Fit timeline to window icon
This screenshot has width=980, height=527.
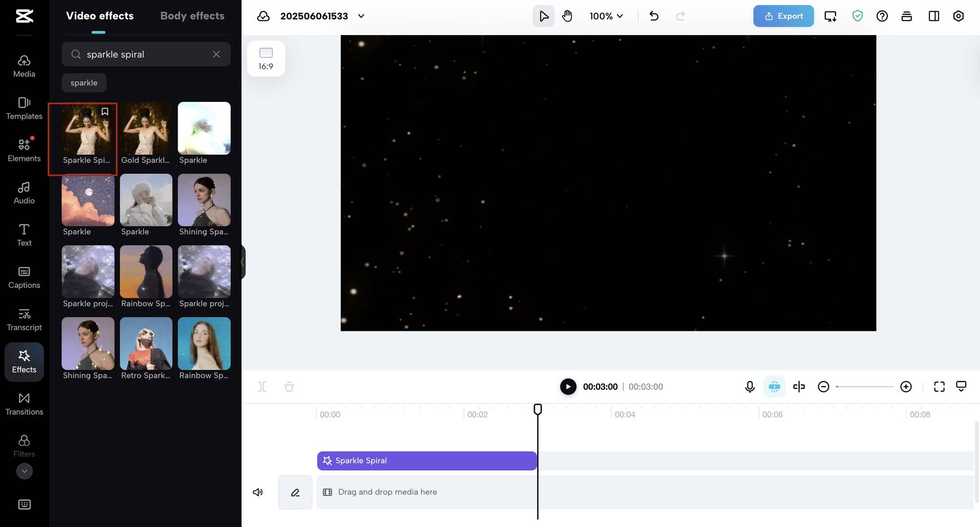[939, 387]
